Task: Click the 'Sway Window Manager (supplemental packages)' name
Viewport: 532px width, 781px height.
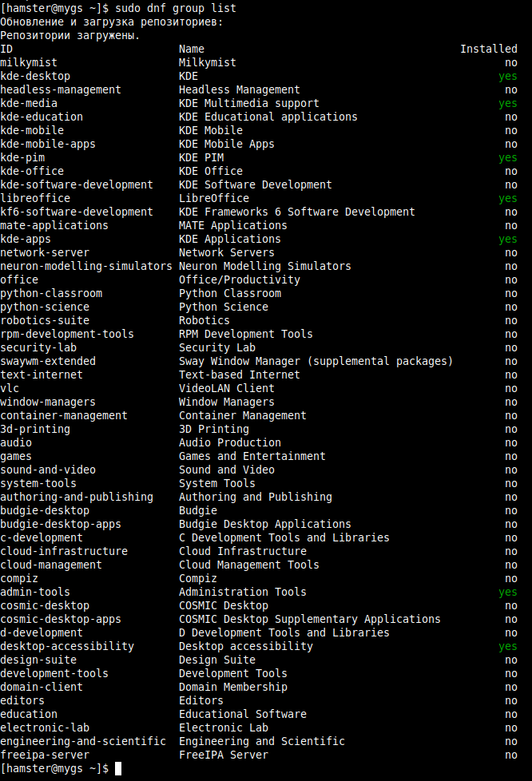Action: [316, 361]
